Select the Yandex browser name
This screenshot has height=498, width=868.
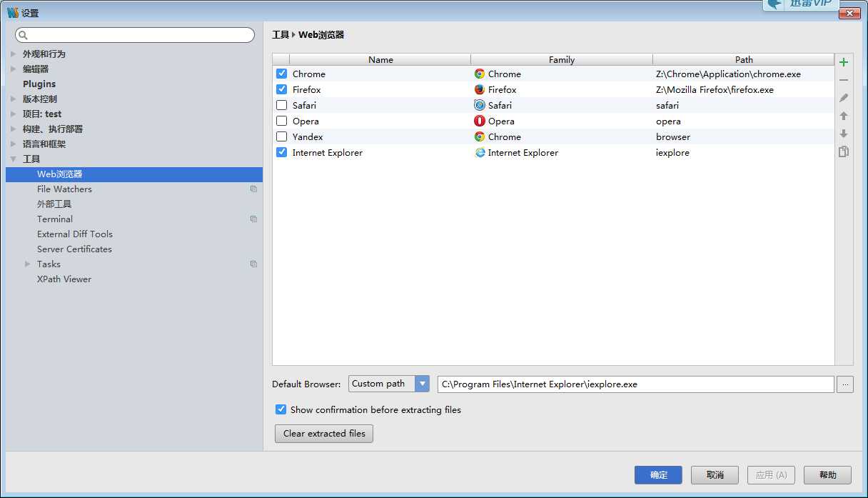[x=308, y=136]
